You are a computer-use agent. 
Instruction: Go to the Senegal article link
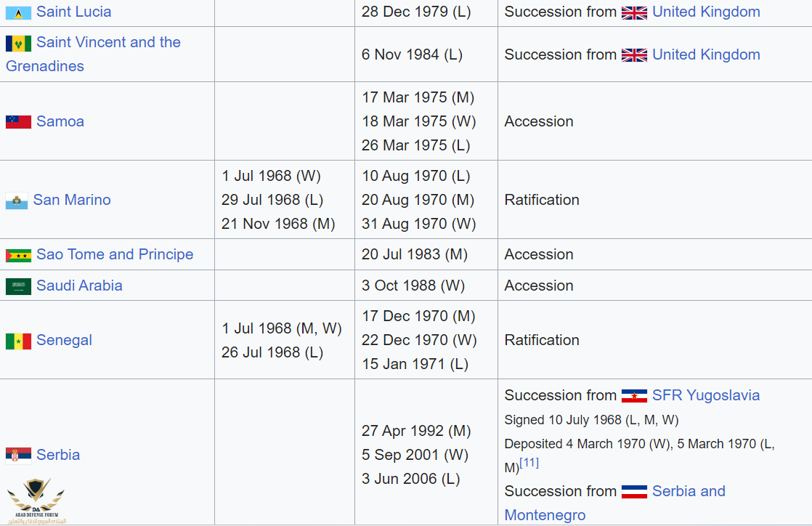click(64, 340)
